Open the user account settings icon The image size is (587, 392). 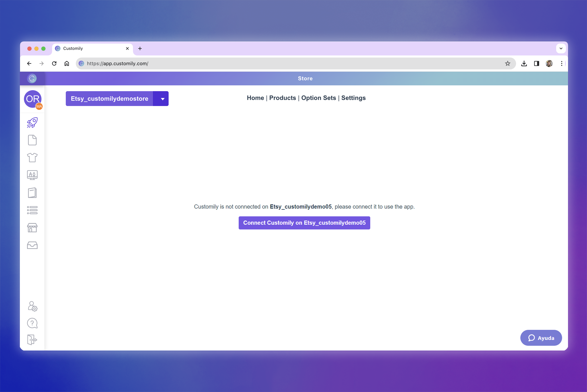pos(32,306)
